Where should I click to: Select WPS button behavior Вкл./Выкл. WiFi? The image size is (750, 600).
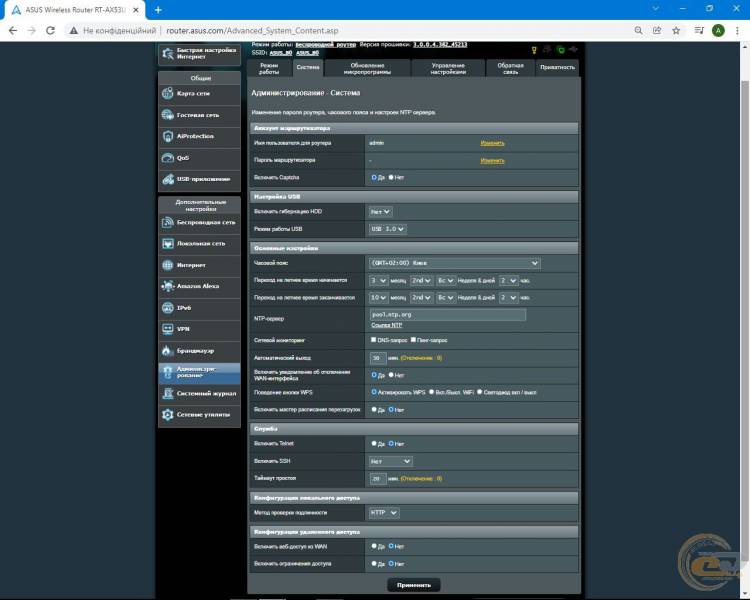click(431, 392)
